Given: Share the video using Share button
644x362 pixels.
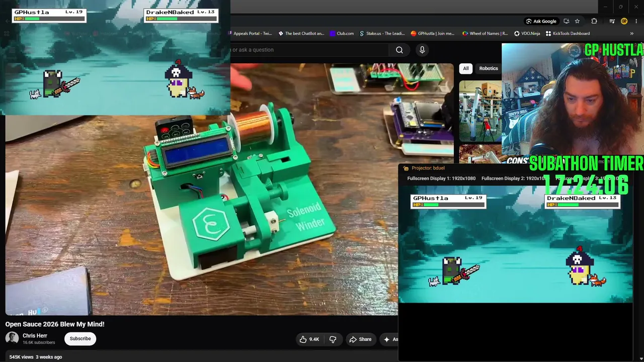Looking at the screenshot, I should tap(360, 339).
